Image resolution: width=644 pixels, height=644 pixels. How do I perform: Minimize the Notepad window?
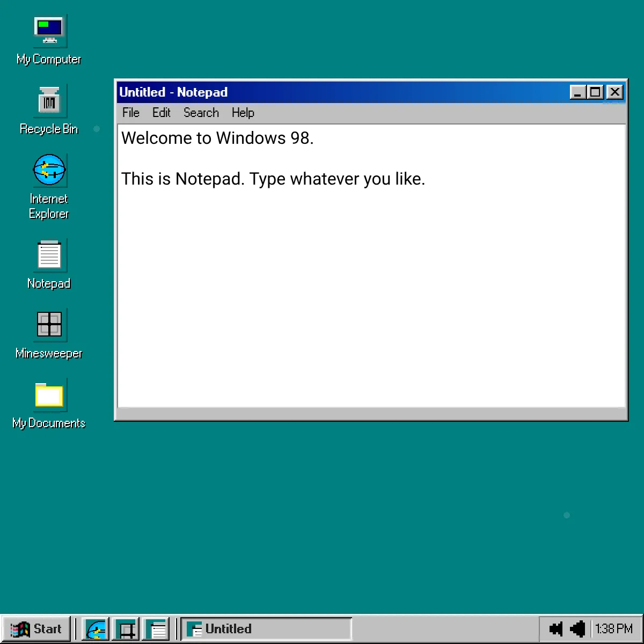coord(578,92)
